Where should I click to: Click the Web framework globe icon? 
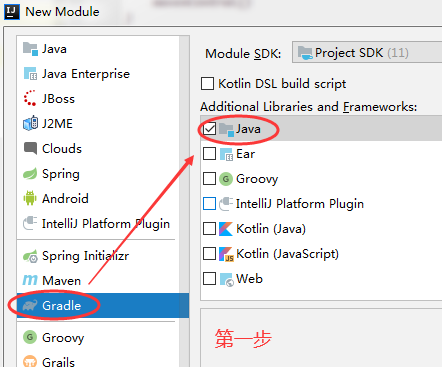pyautogui.click(x=227, y=279)
